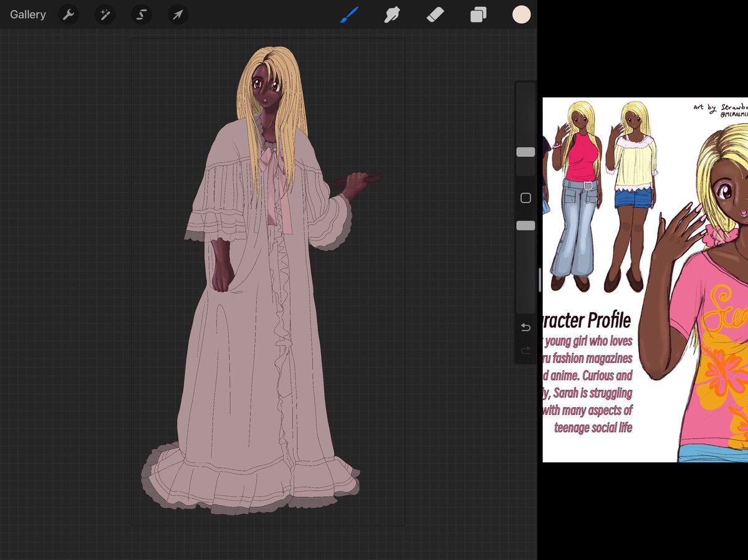Screen dimensions: 748x560
Task: Select the Eraser tool
Action: coord(435,14)
